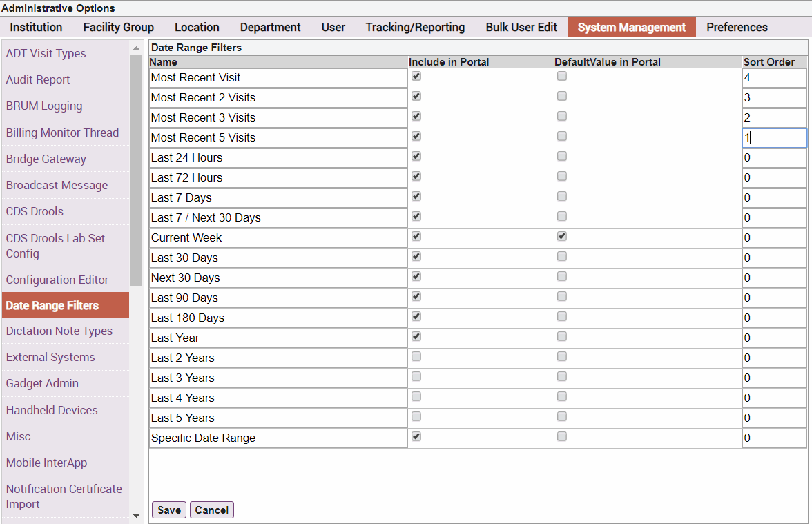This screenshot has height=524, width=812.
Task: Enable Include in Portal for Last 2 Years
Action: (416, 356)
